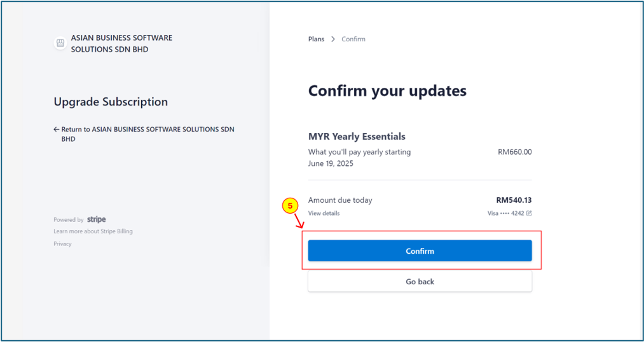This screenshot has width=644, height=344.
Task: Open the Privacy link
Action: 62,244
